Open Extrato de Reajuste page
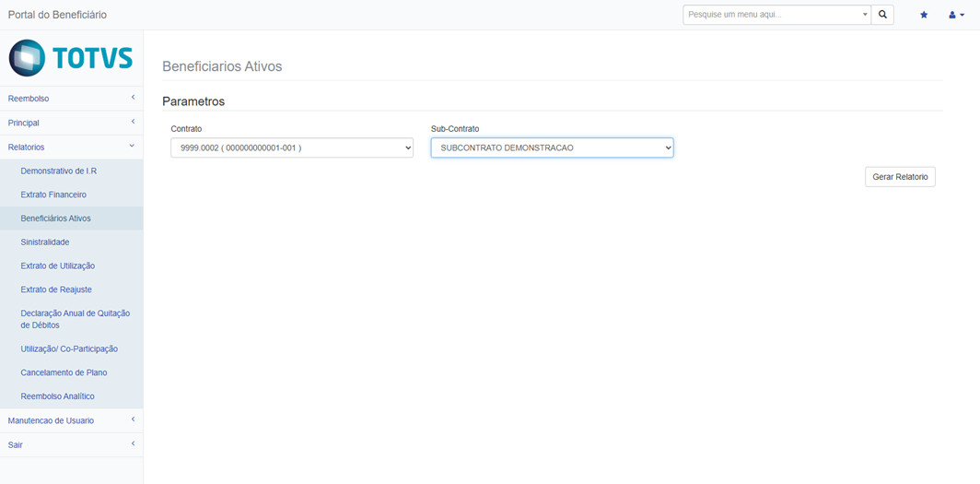 click(x=56, y=289)
